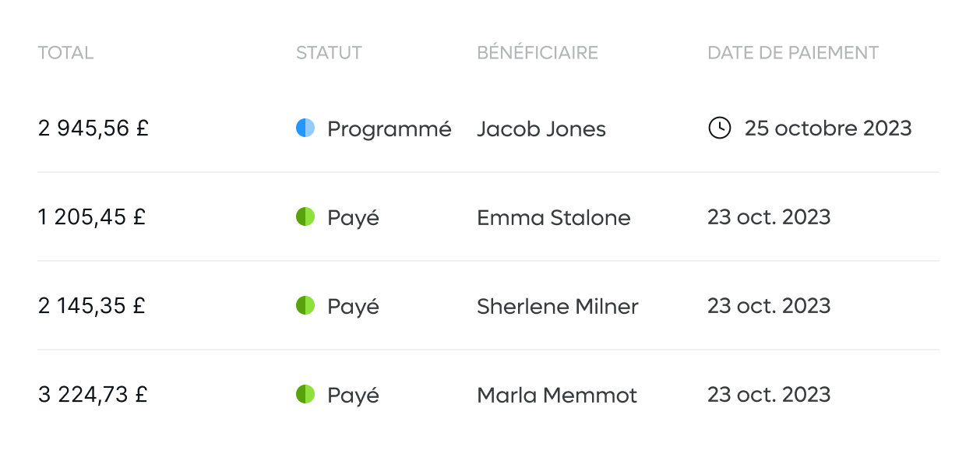Screen dimensions: 980x475
Task: Sort by the STATUT column header
Action: pyautogui.click(x=329, y=53)
